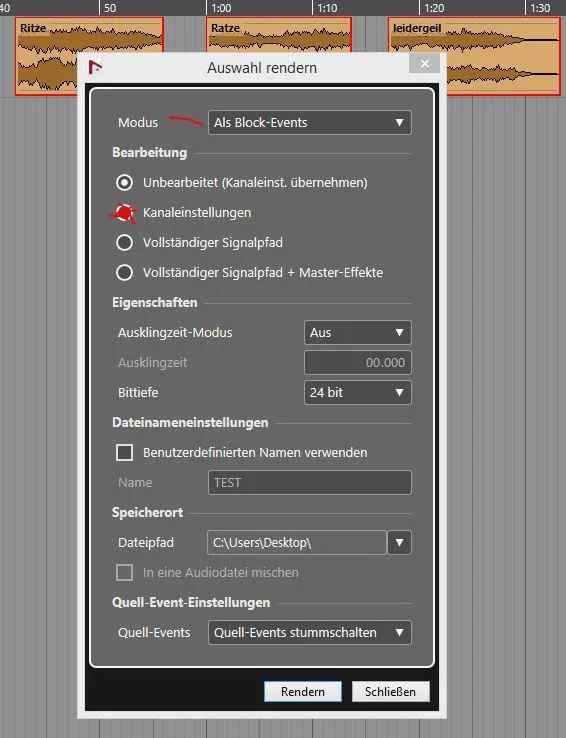Click the Ausklingzeit-Modus label
Image resolution: width=566 pixels, height=738 pixels.
(175, 332)
